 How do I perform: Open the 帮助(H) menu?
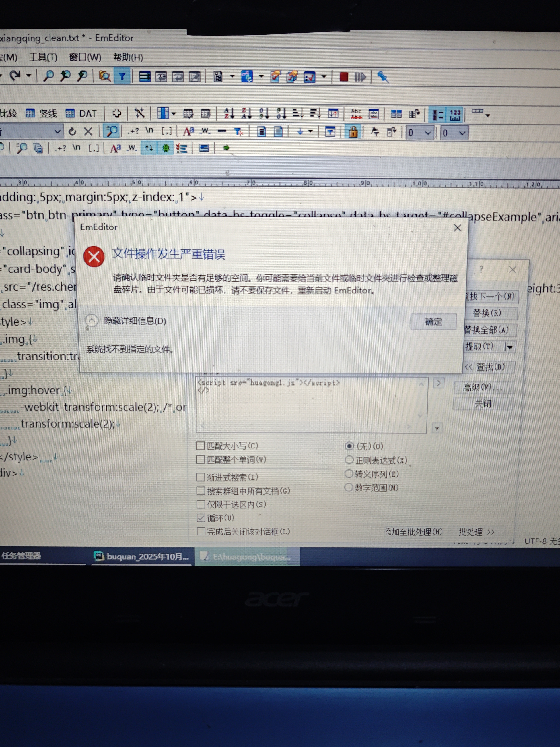(x=128, y=57)
